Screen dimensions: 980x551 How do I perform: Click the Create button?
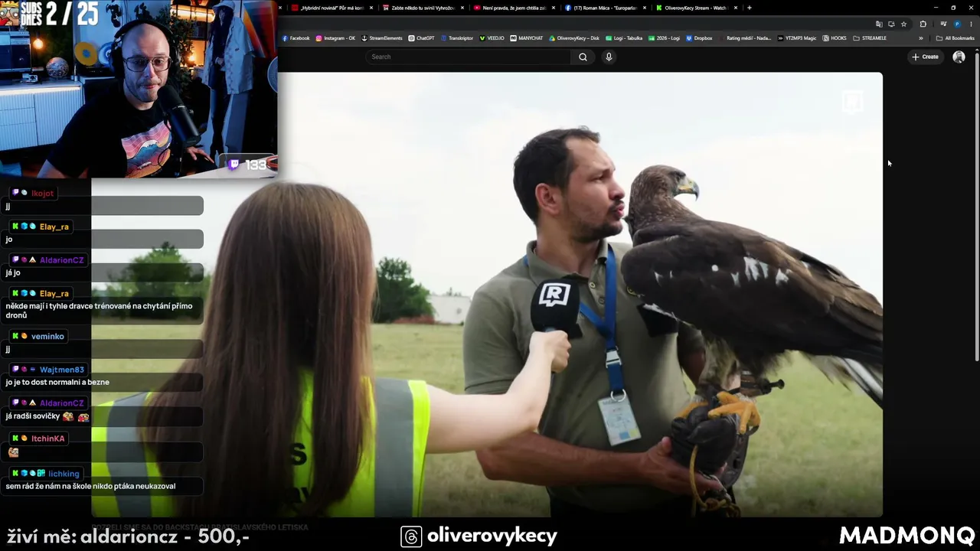pos(925,57)
